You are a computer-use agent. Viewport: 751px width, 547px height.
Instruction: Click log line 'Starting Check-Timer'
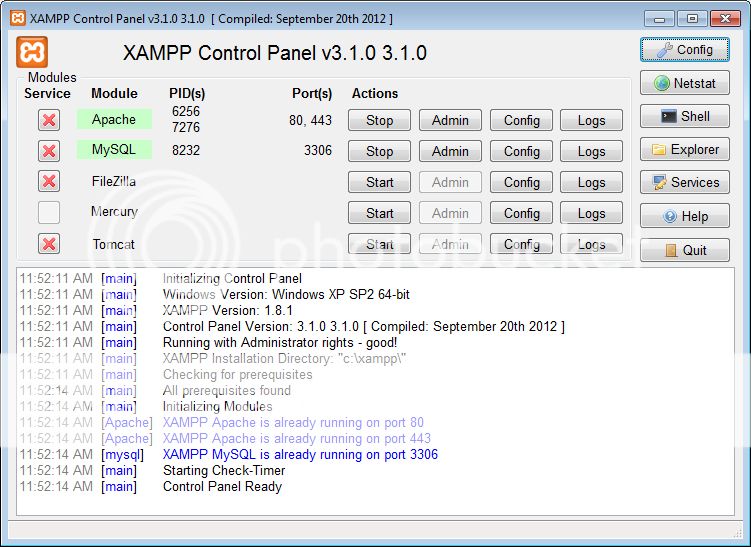point(224,470)
